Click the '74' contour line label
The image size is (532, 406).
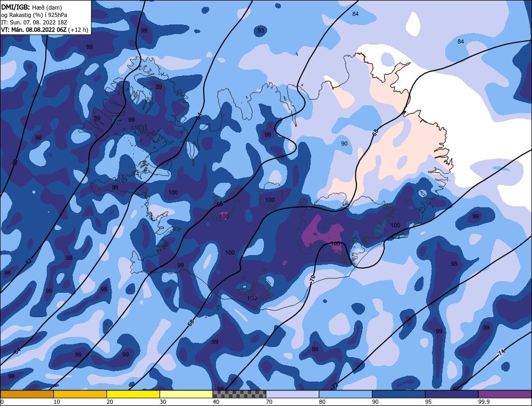[502, 352]
